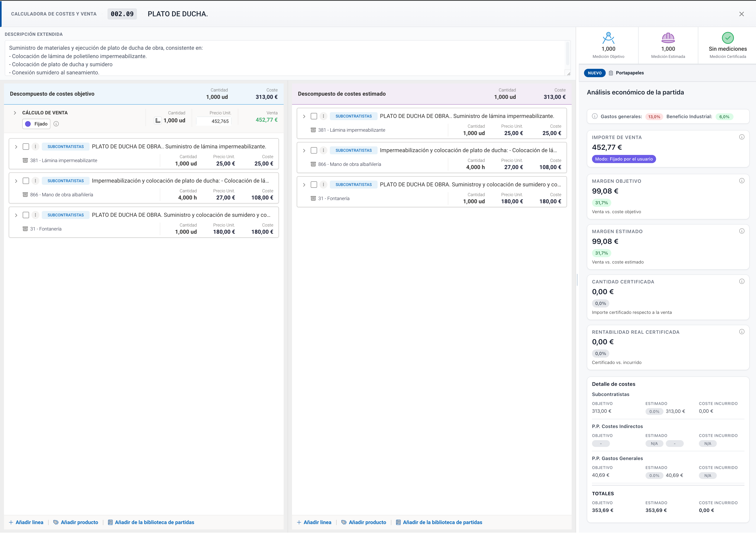Viewport: 756px width, 537px height.
Task: Click measurement icon beside venta cantidad
Action: [x=158, y=121]
